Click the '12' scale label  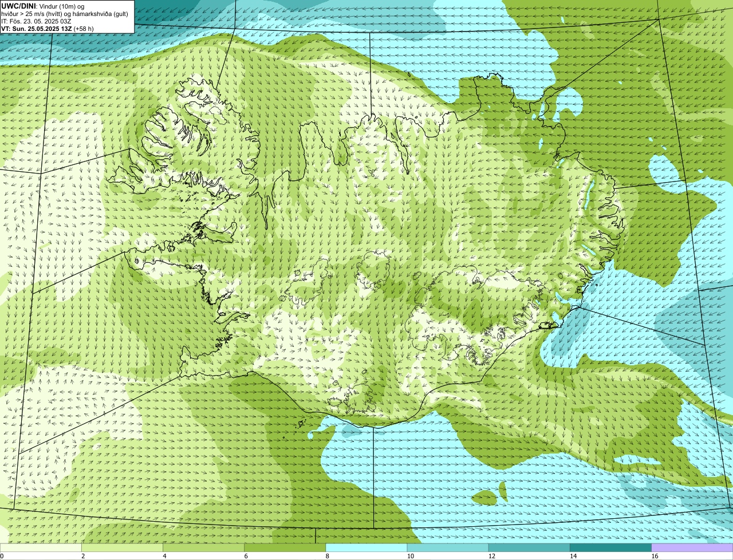491,556
